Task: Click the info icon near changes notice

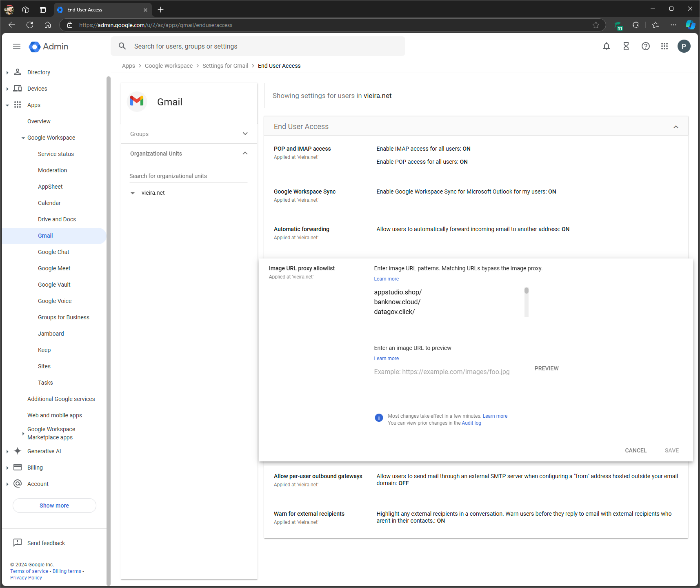Action: (379, 418)
